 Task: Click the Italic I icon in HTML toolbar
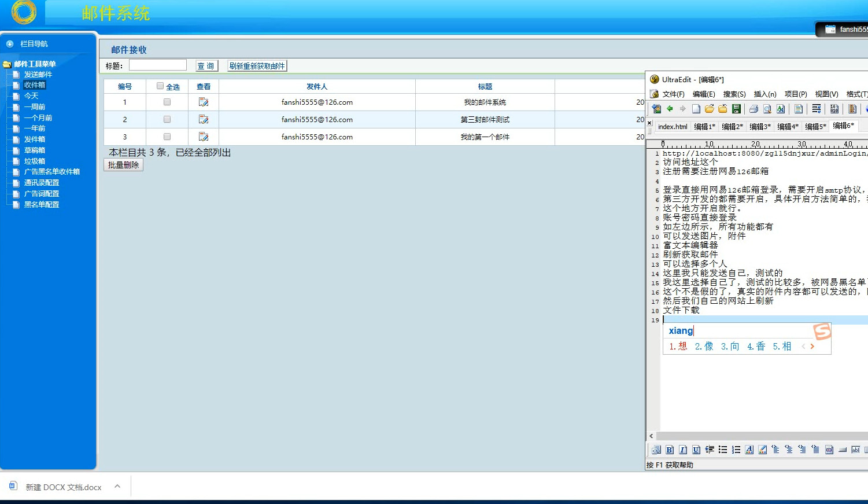683,450
